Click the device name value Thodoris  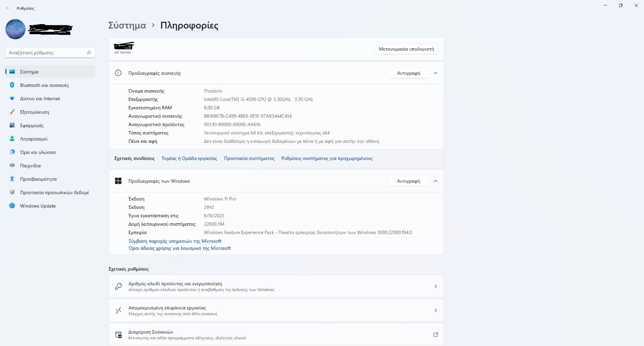213,91
